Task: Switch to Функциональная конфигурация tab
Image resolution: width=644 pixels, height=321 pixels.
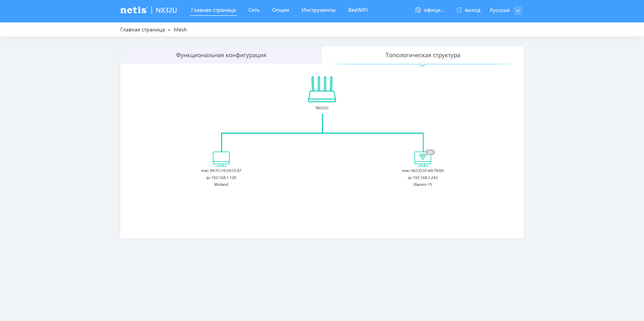Action: point(221,55)
